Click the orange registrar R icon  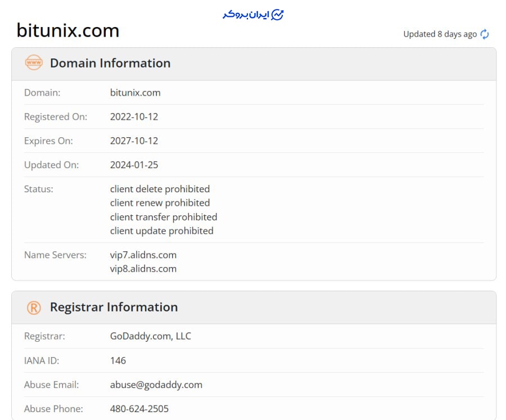(x=34, y=308)
